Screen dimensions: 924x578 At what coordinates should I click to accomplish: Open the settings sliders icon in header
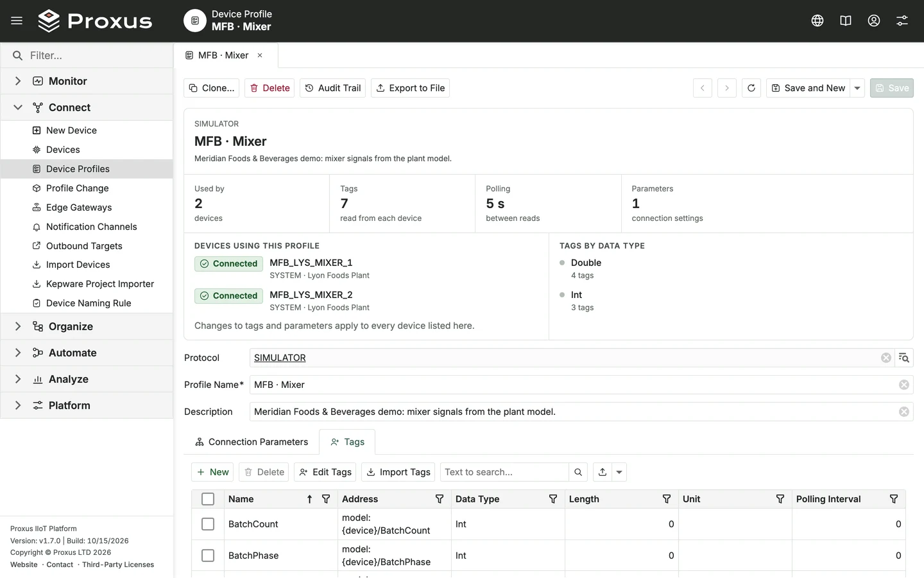coord(902,21)
